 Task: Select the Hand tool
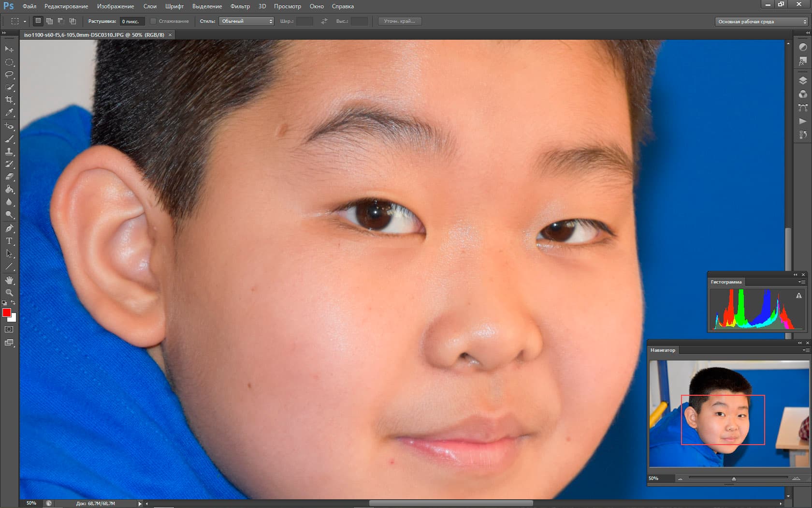pos(9,280)
